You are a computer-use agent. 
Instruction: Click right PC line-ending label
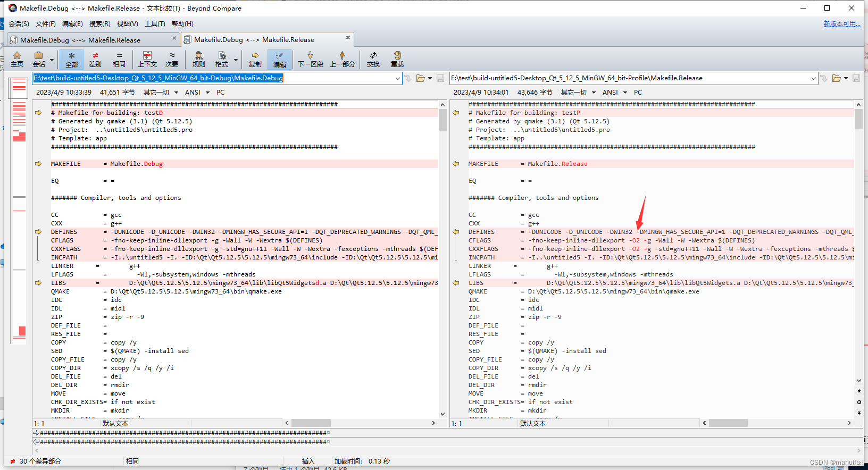(x=638, y=93)
